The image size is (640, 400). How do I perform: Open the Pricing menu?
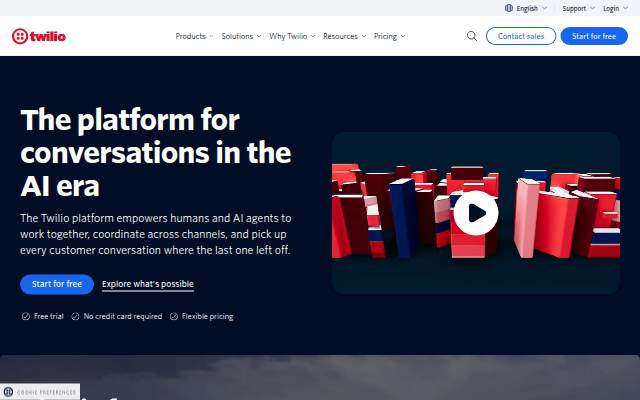tap(389, 36)
